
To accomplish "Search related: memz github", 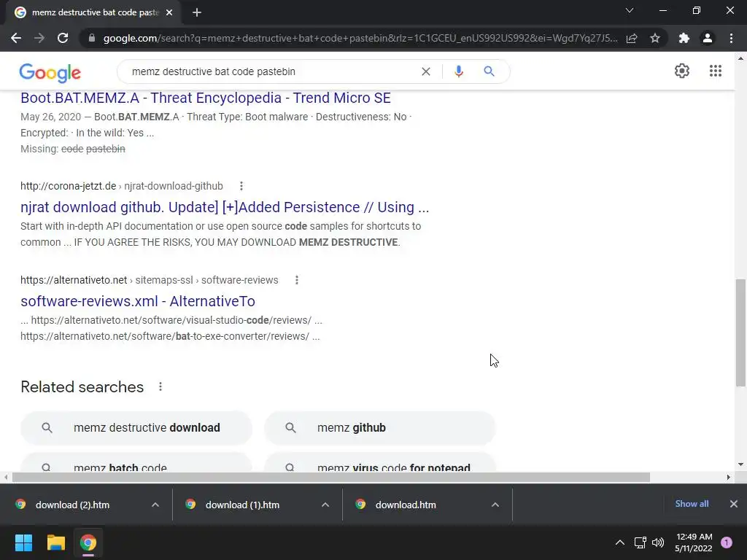I will [x=379, y=427].
